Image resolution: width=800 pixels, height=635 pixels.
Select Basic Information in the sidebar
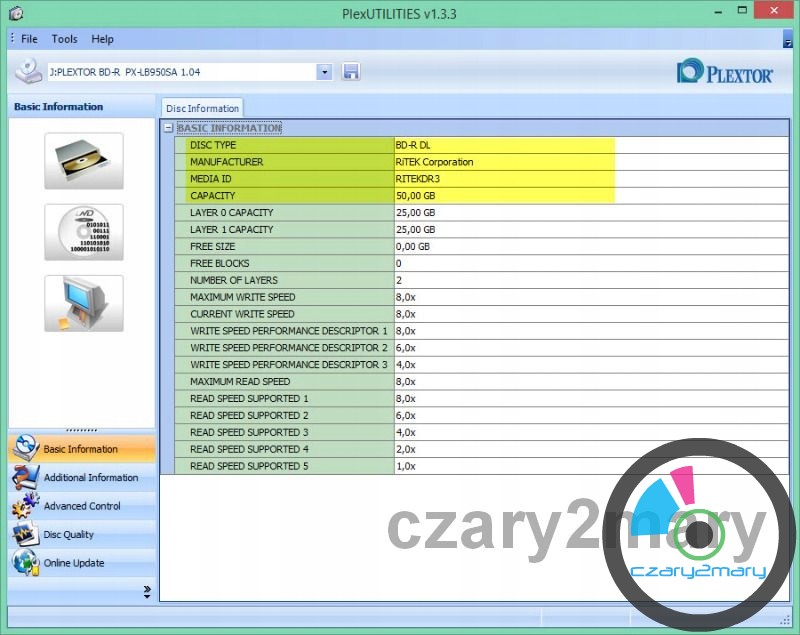pos(80,449)
